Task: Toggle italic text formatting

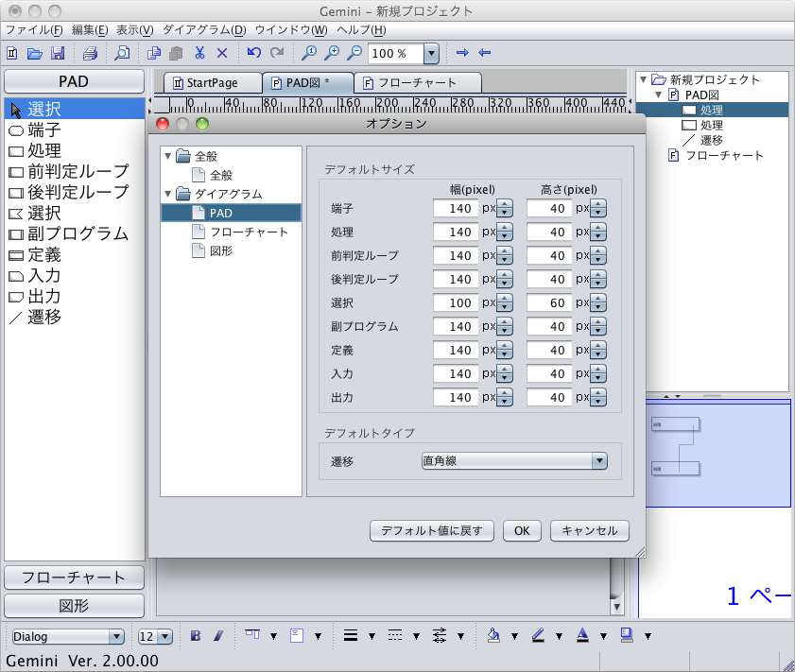Action: [x=218, y=635]
